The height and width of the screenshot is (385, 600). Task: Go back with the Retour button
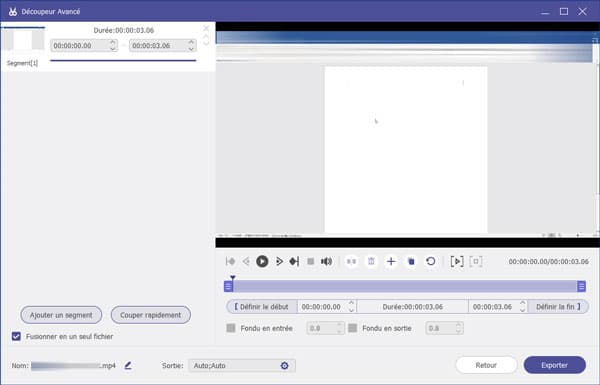coord(486,365)
